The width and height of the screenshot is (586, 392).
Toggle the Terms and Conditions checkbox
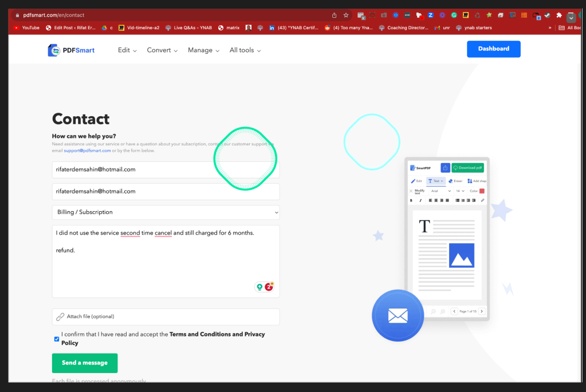pyautogui.click(x=57, y=339)
